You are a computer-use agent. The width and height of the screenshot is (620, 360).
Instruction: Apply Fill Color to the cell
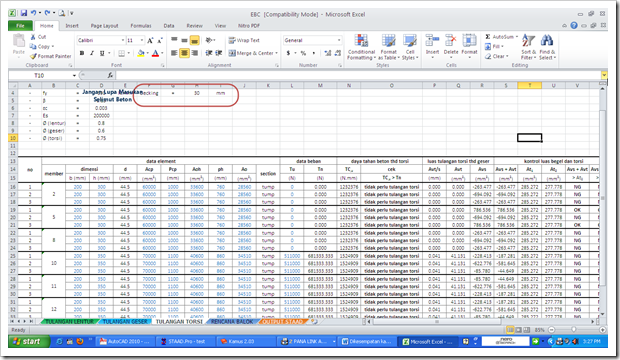pyautogui.click(x=141, y=53)
